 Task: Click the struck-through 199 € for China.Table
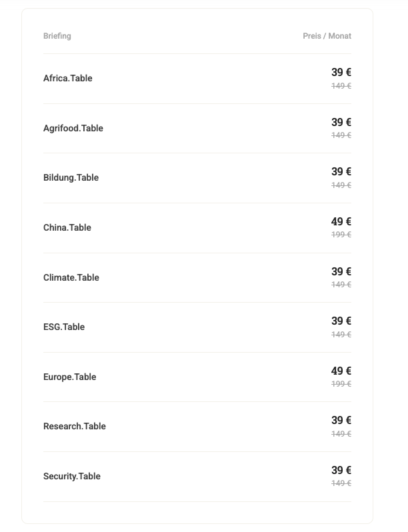click(x=341, y=235)
